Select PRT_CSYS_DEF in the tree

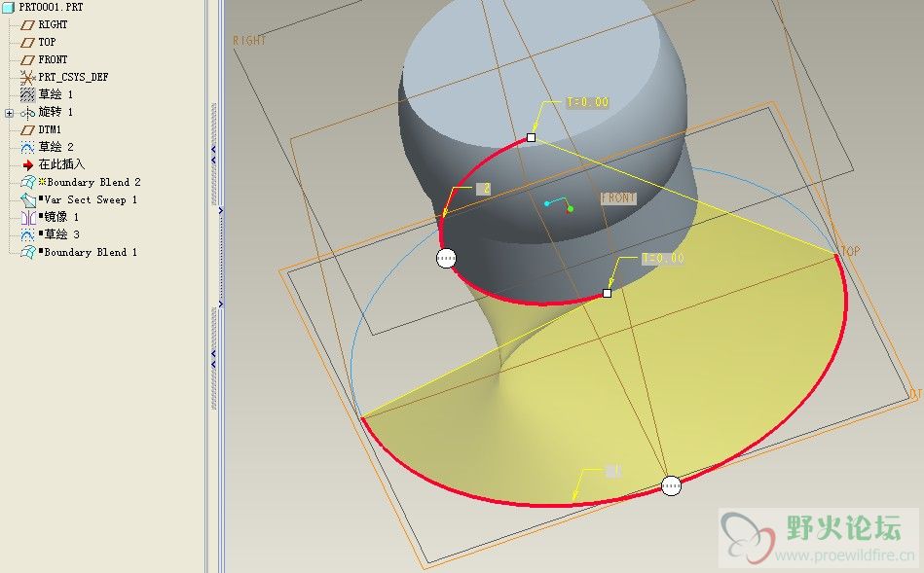74,77
